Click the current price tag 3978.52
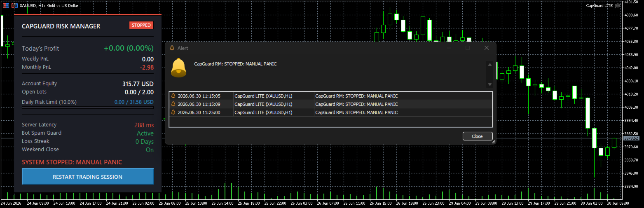 point(631,138)
